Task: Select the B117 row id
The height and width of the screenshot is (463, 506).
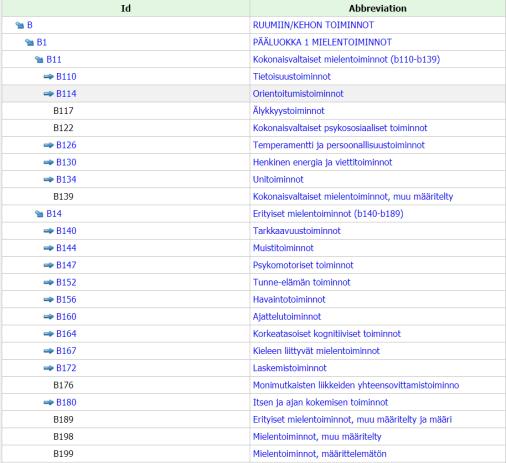Action: pyautogui.click(x=63, y=111)
